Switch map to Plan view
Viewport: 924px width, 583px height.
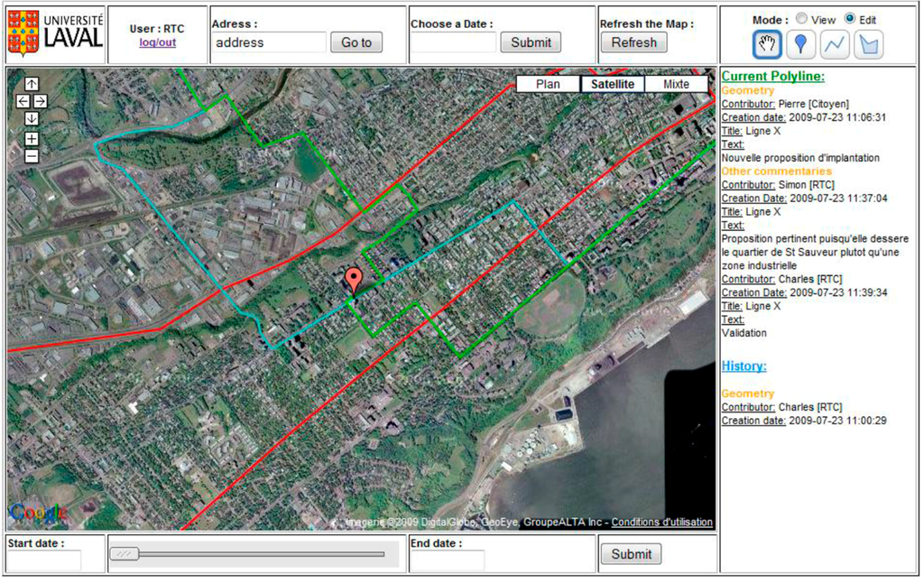tap(548, 84)
